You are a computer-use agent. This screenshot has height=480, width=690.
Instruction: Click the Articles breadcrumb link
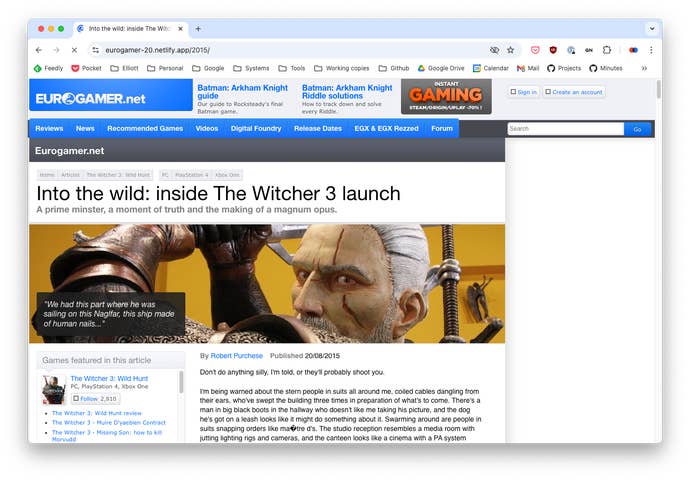70,175
